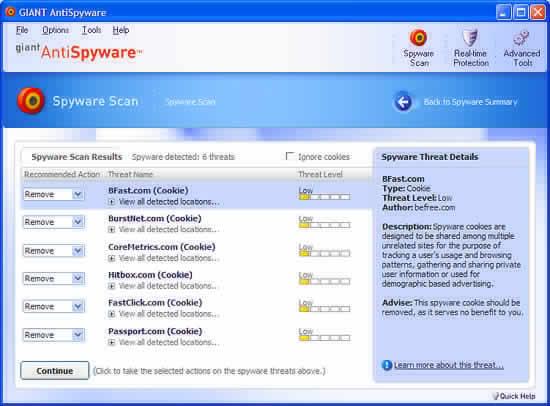
Task: Open the Help menu
Action: [x=121, y=30]
